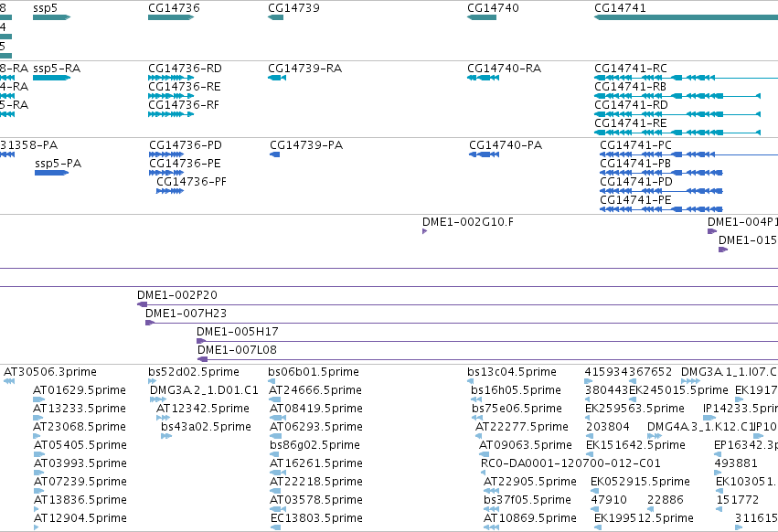The width and height of the screenshot is (778, 532).
Task: Select EST DMG3A.2_1.D01.C1
Action: (x=204, y=390)
